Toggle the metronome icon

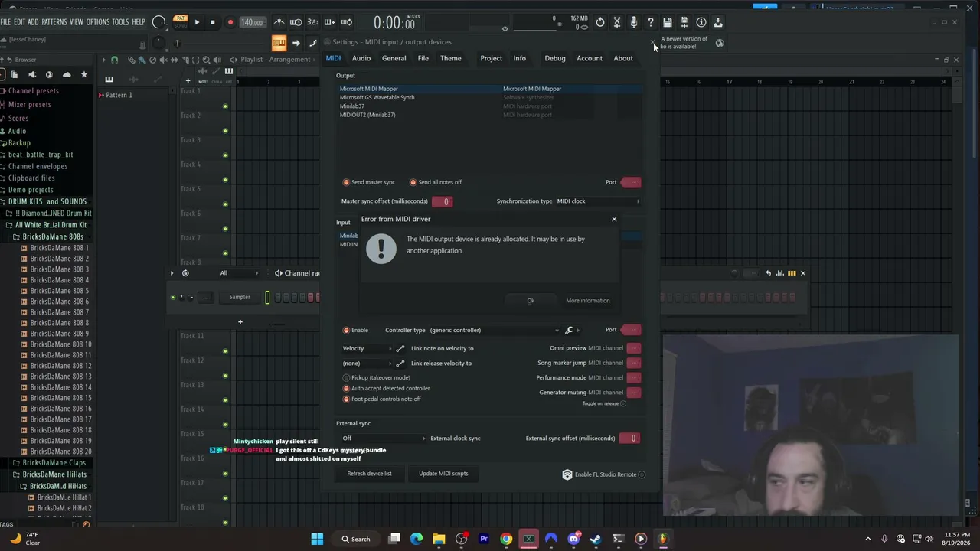click(279, 22)
